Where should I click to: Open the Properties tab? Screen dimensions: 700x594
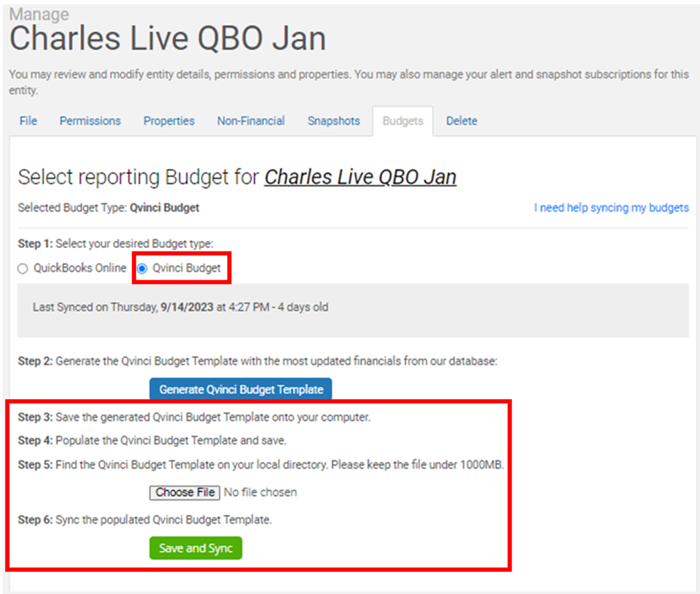[169, 121]
